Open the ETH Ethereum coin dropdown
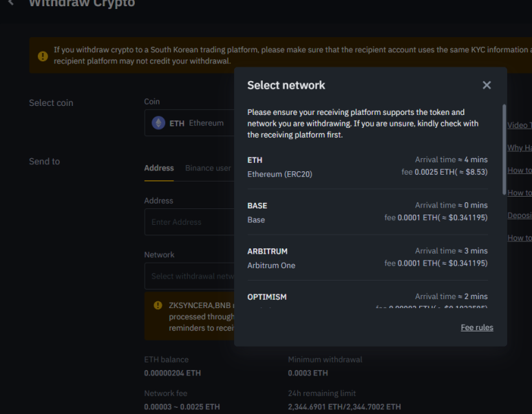This screenshot has width=532, height=414. coord(189,122)
